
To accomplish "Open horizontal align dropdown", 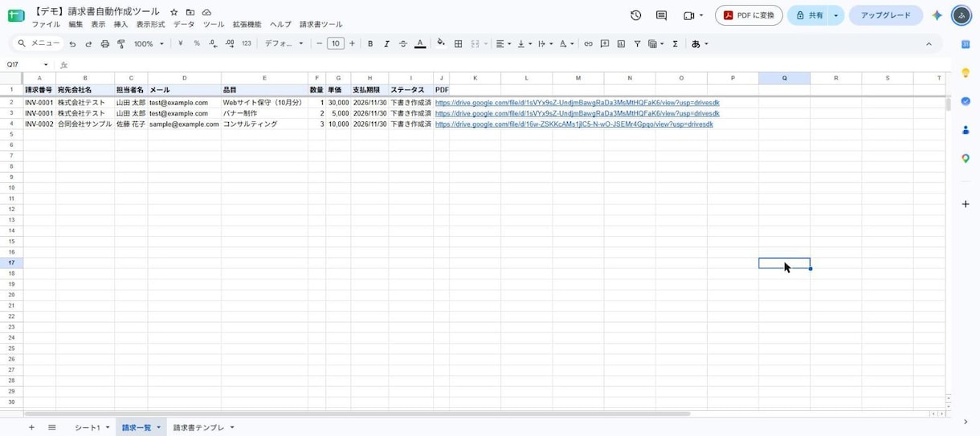I will tap(504, 44).
